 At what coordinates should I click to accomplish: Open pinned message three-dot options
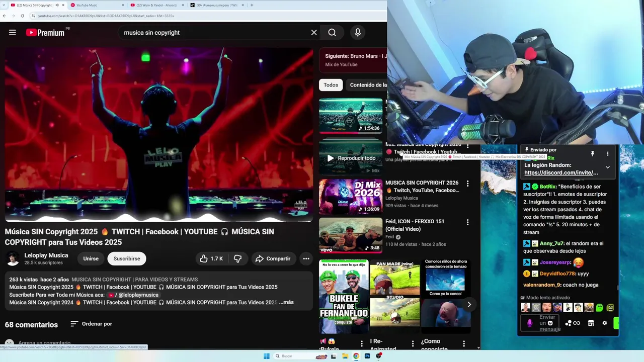coord(607,153)
